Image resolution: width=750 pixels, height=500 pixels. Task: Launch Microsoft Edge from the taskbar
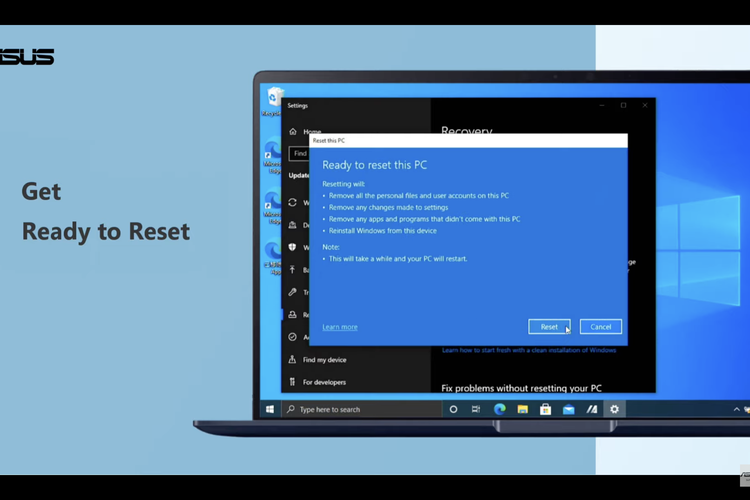pyautogui.click(x=499, y=409)
